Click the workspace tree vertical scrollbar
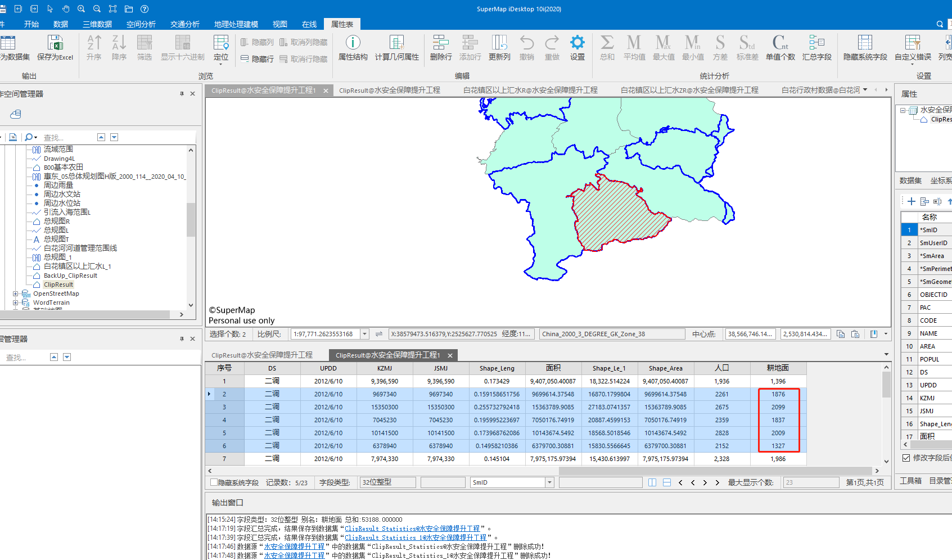 click(191, 219)
